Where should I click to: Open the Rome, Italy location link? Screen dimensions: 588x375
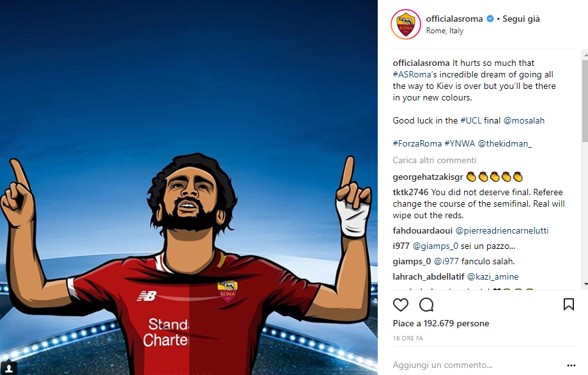pyautogui.click(x=445, y=31)
